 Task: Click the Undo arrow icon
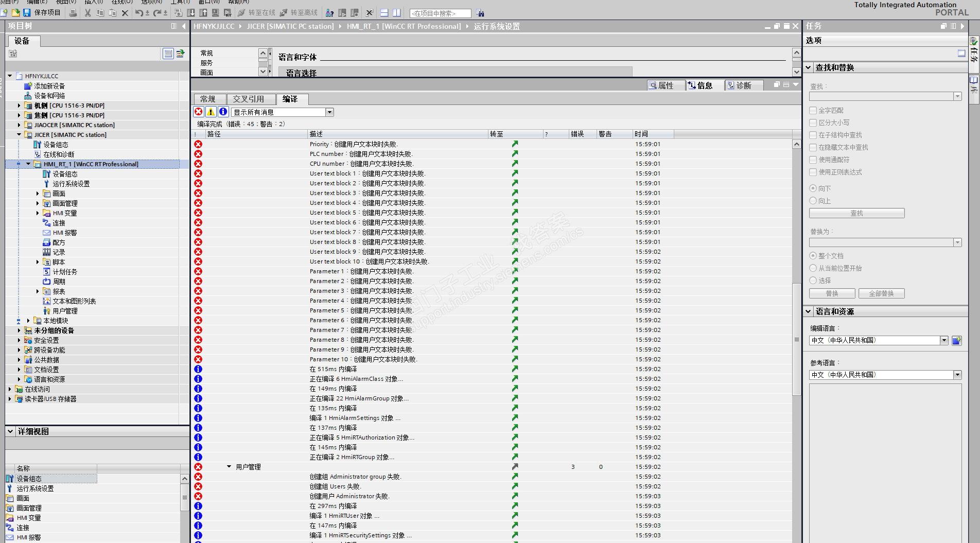[139, 13]
